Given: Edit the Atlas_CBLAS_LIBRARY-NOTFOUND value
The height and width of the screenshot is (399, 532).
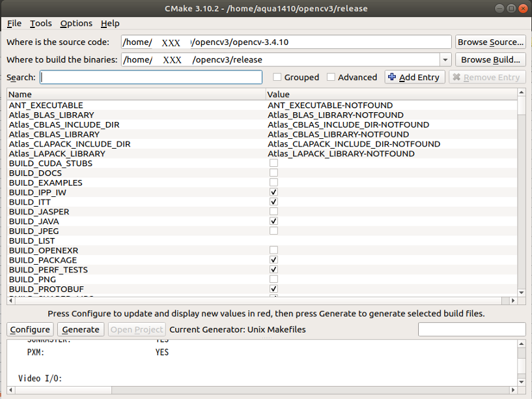Looking at the screenshot, I should pos(338,134).
